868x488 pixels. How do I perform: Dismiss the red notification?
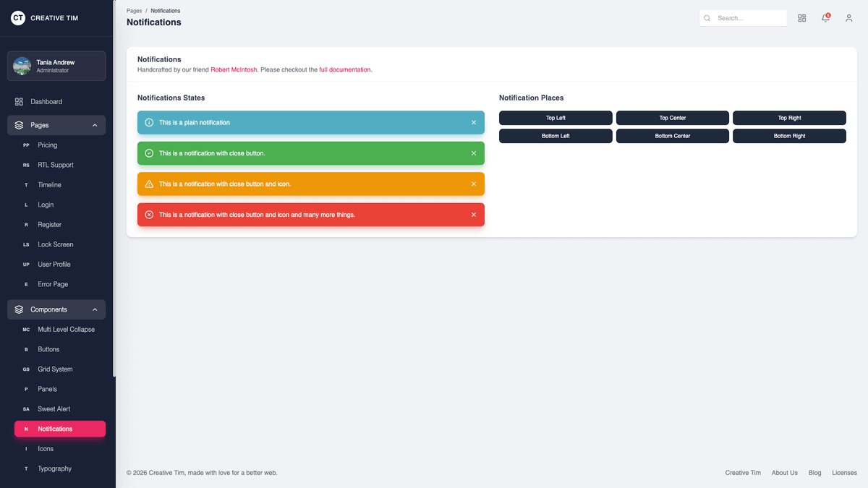[x=474, y=214]
